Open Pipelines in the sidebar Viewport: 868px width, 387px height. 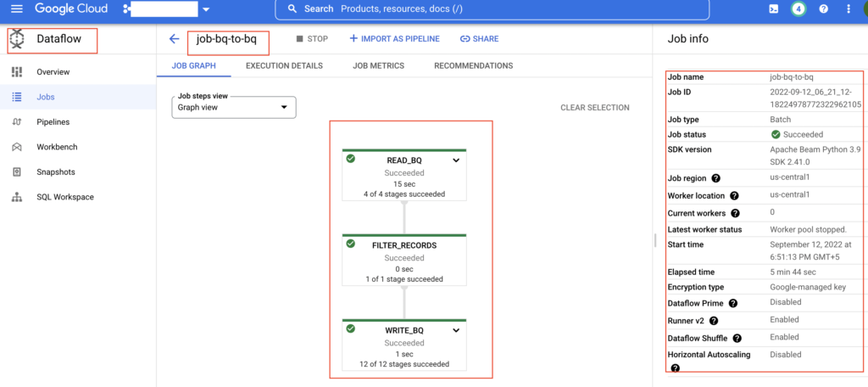pos(53,122)
